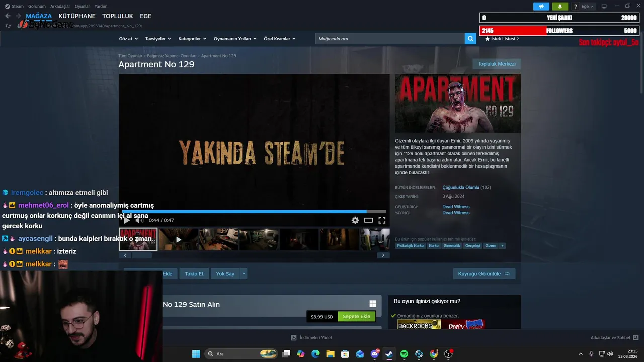This screenshot has height=362, width=644.
Task: Toggle trailer fullscreen
Action: point(382,220)
